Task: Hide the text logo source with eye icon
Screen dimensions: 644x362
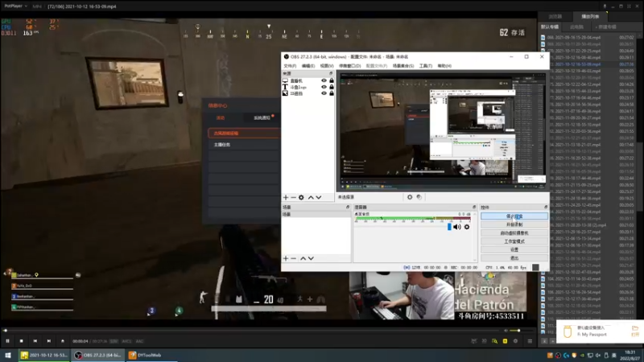Action: click(x=324, y=87)
